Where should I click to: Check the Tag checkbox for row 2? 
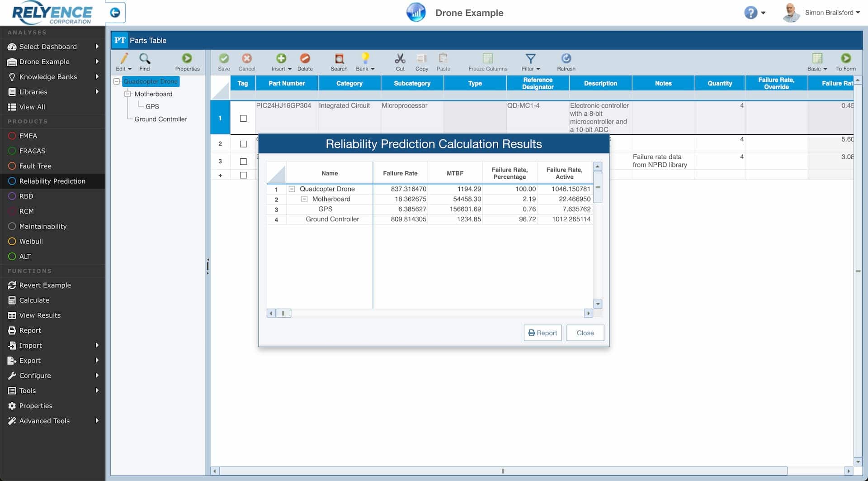click(243, 143)
